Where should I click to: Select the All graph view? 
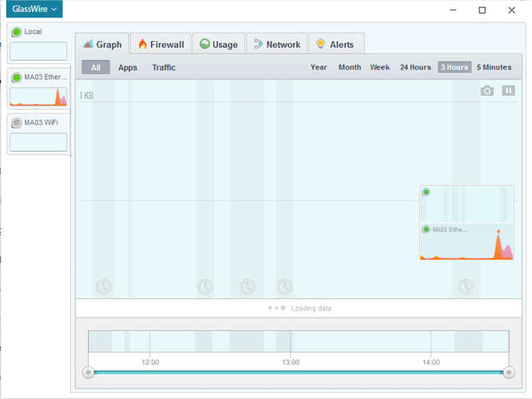(96, 68)
